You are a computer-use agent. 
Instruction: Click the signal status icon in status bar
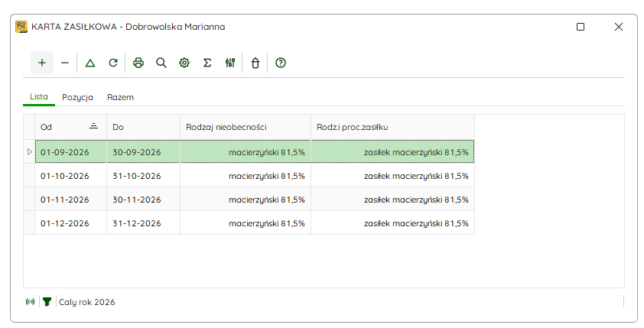(30, 302)
